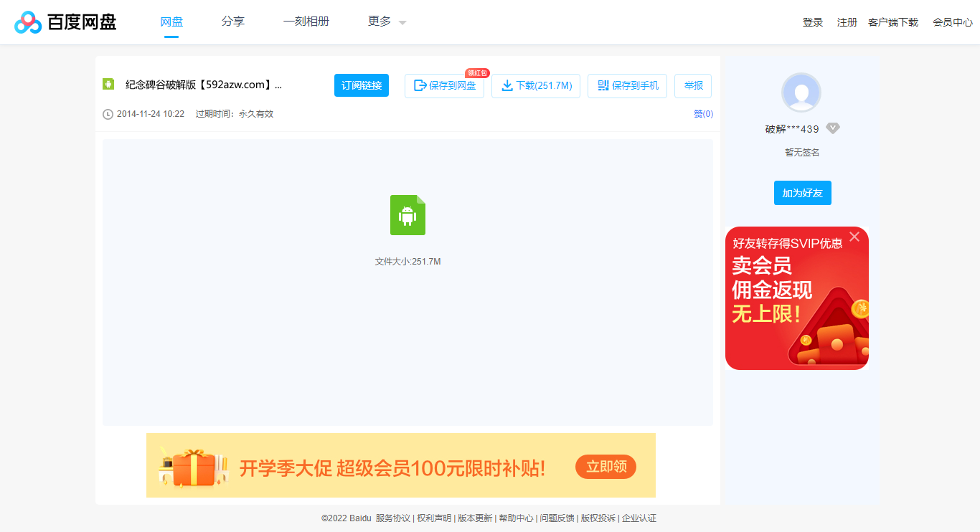
Task: Open the 会员中心 menu item
Action: coord(952,22)
